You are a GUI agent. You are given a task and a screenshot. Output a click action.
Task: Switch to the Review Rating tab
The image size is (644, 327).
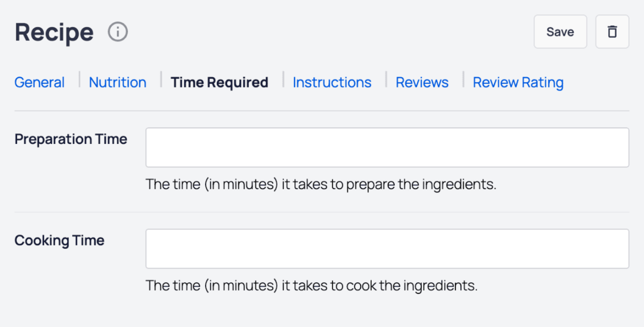(x=517, y=82)
